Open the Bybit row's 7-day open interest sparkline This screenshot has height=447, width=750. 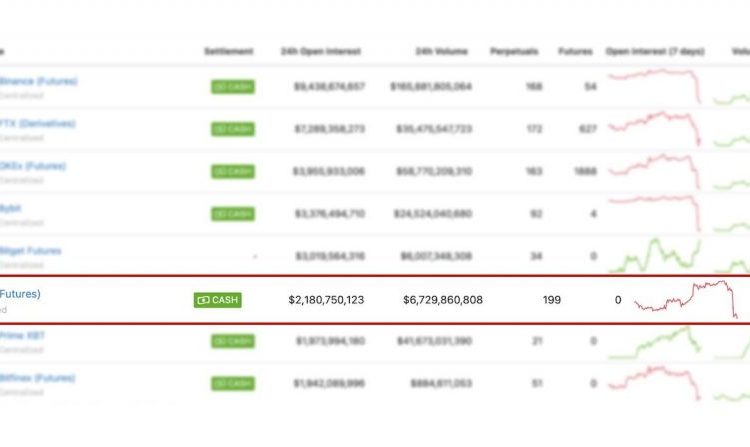tap(654, 213)
